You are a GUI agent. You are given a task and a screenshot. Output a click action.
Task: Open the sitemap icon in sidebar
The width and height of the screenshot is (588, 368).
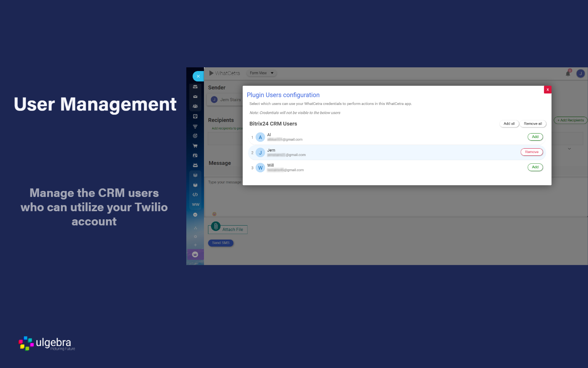click(196, 228)
